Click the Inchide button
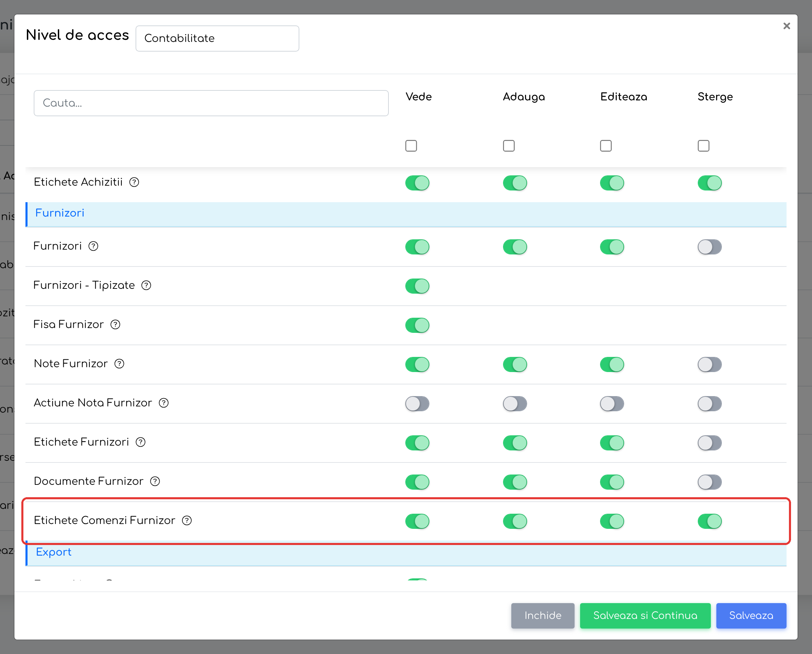Screen dimensions: 812x654 click(x=543, y=615)
